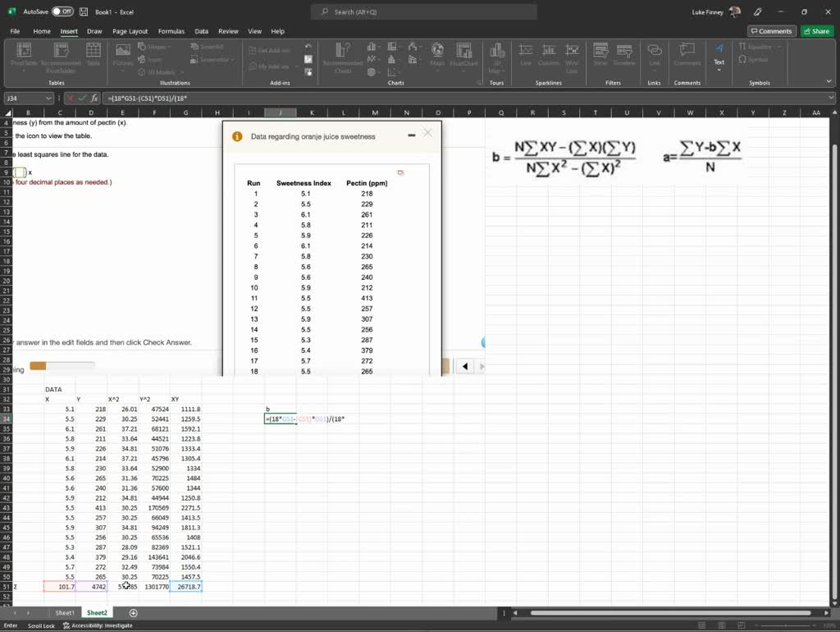The height and width of the screenshot is (632, 840).
Task: Confirm the formula with the checkmark icon
Action: tap(82, 98)
